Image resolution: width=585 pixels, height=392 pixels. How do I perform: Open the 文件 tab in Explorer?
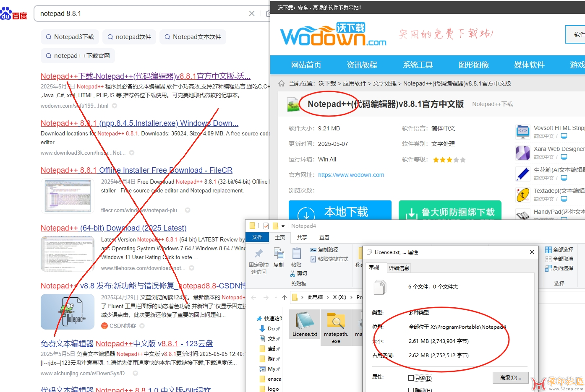(x=257, y=237)
